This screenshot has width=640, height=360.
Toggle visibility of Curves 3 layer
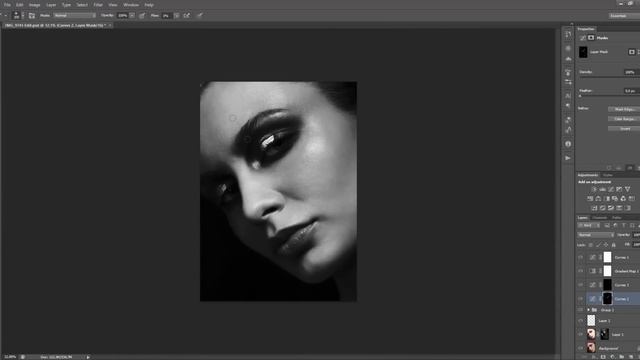coord(581,285)
